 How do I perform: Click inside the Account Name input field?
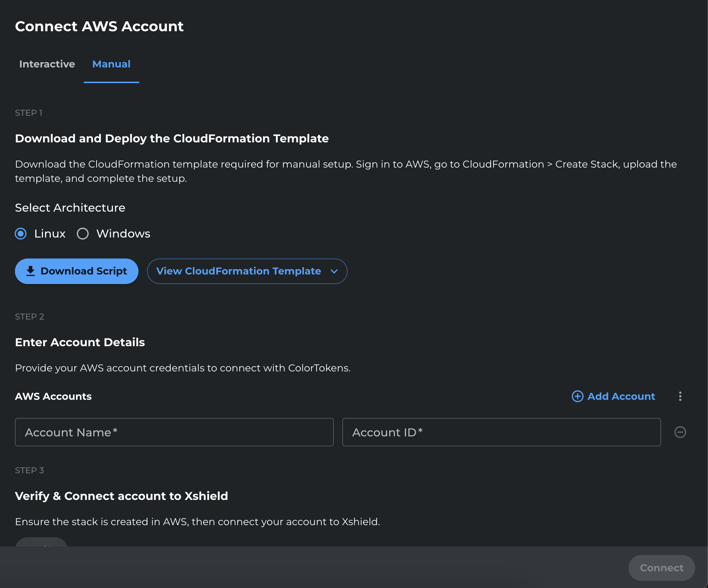pos(174,432)
